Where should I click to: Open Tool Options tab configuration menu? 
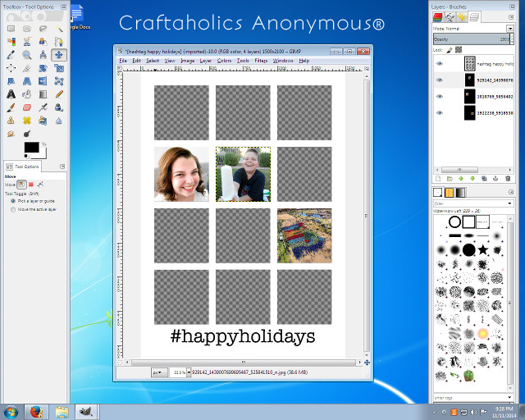click(62, 167)
